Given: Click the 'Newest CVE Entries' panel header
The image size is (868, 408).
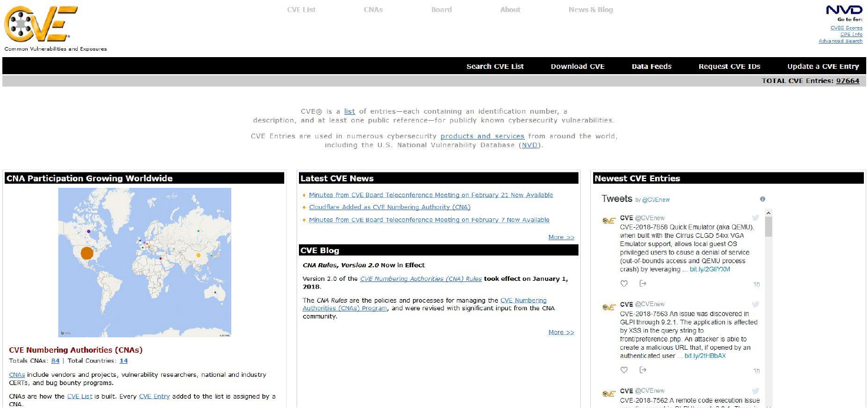Looking at the screenshot, I should 728,178.
